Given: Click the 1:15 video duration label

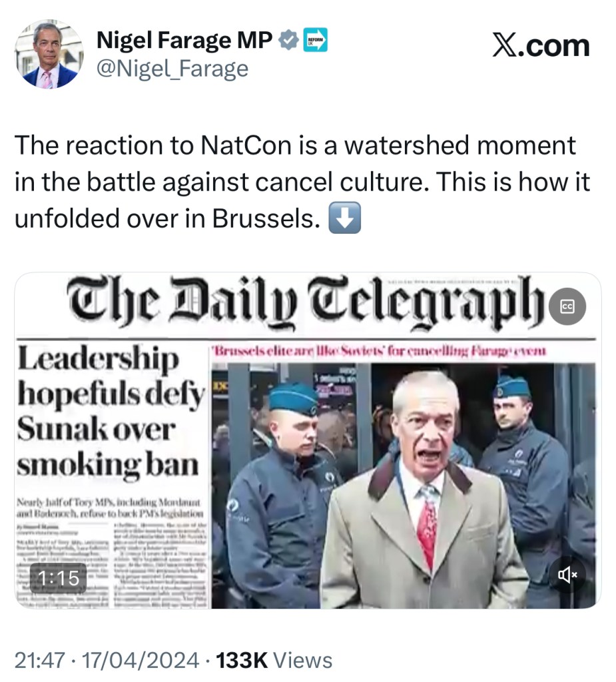Looking at the screenshot, I should point(59,578).
